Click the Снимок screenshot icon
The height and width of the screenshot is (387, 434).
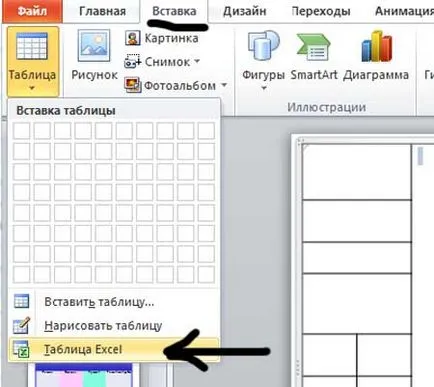pos(132,62)
